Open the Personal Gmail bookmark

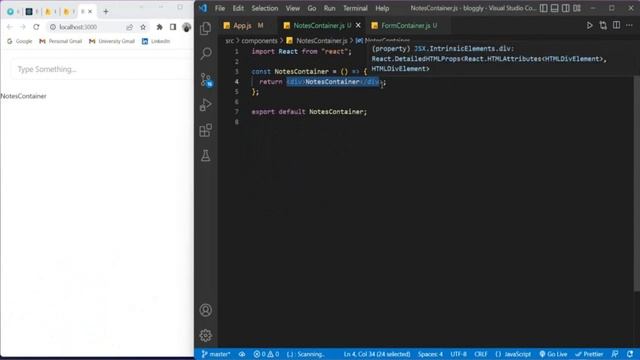[x=60, y=41]
